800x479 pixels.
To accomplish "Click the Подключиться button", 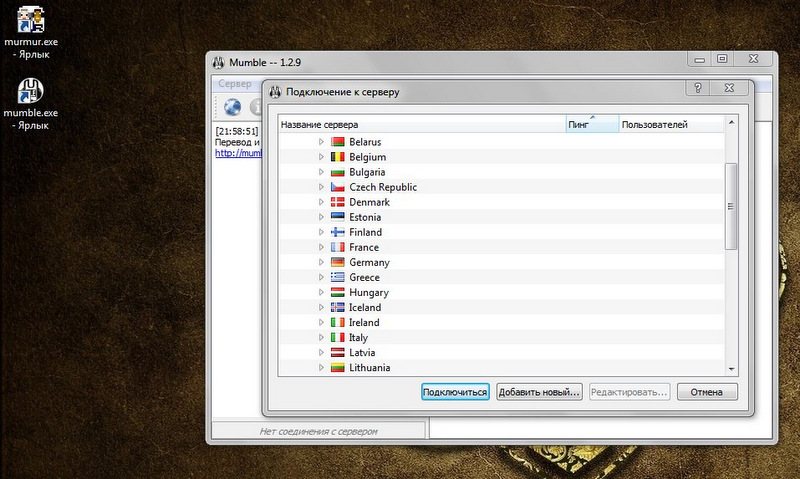I will [455, 392].
